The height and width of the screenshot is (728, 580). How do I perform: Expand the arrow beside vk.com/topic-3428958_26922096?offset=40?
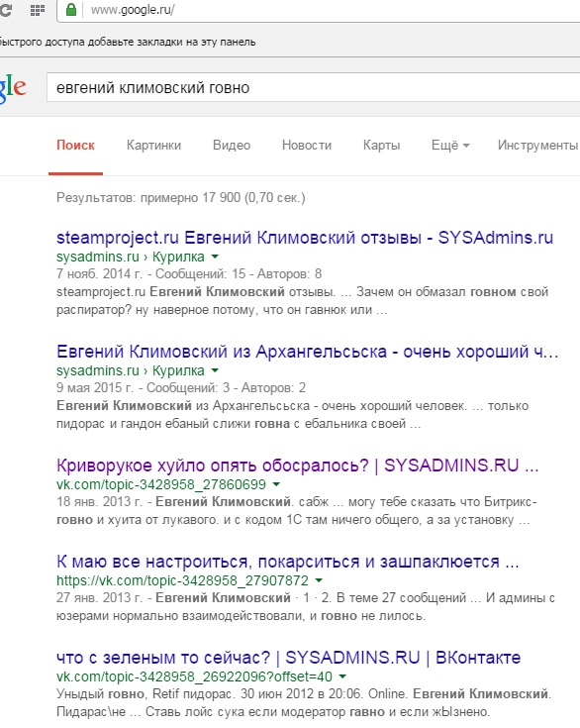coord(342,676)
